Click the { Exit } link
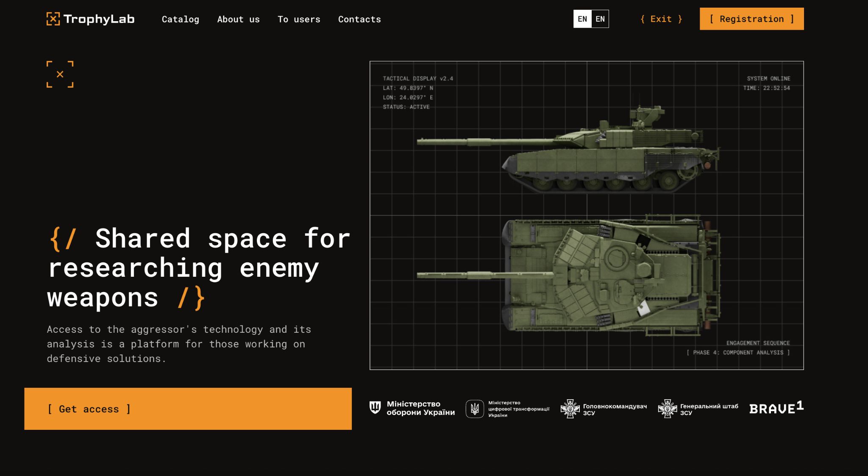Viewport: 868px width, 476px height. 661,19
